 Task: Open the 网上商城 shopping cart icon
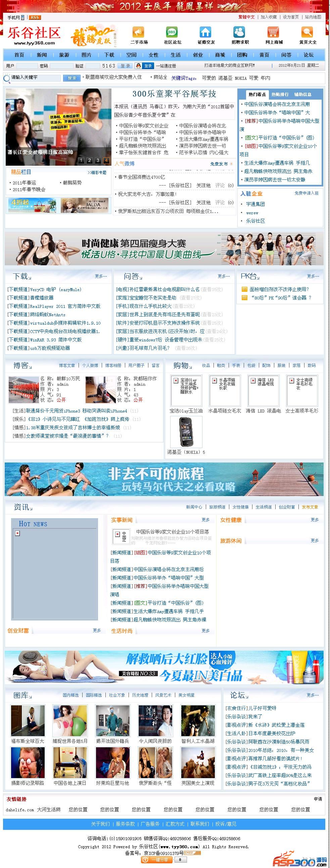coord(273,32)
